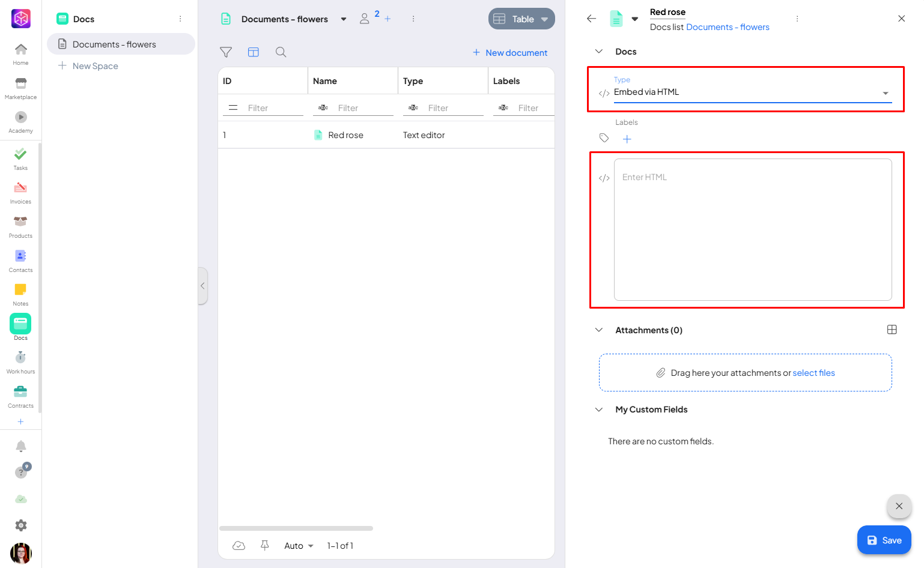
Task: Select Documents - flowers in the space list
Action: pos(114,44)
